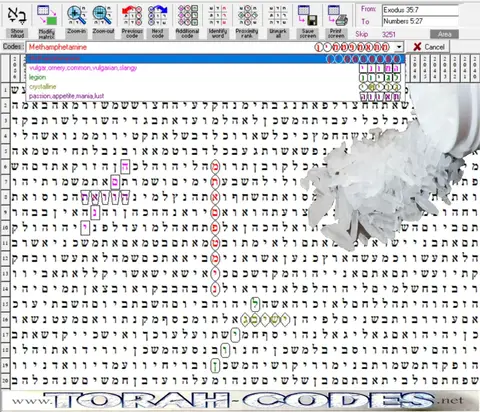Click the green-boxed letter in row 15
Image resolution: width=480 pixels, height=412 pixels.
click(x=255, y=304)
